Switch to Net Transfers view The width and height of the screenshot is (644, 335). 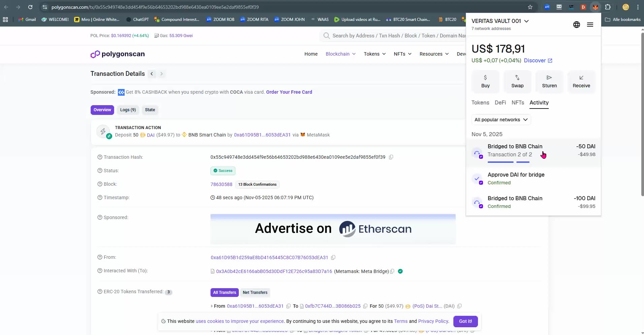(x=255, y=293)
